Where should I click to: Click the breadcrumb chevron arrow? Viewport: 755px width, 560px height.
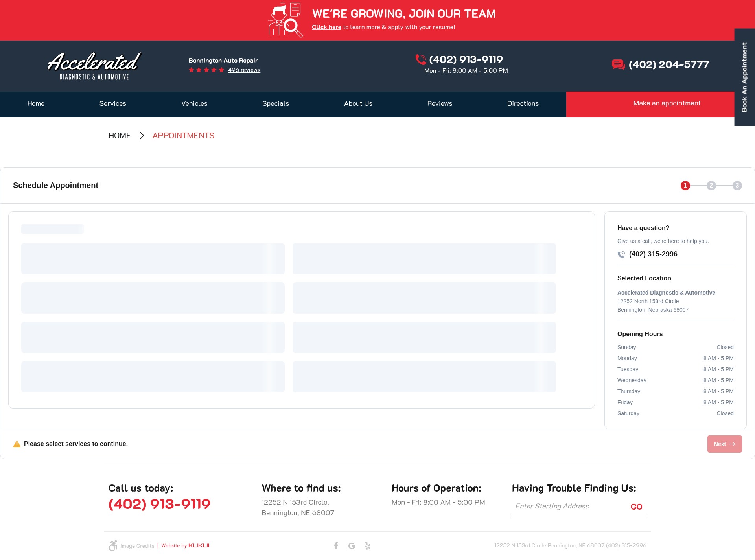click(142, 136)
